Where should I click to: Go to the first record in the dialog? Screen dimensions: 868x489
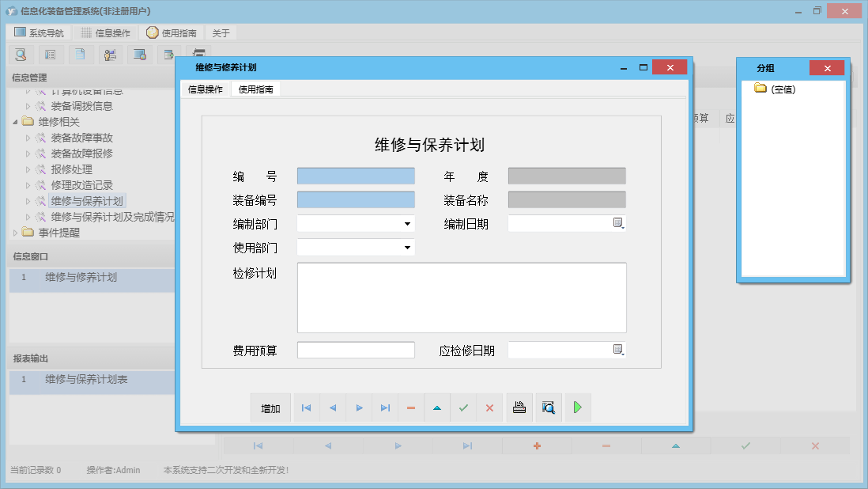tap(306, 407)
